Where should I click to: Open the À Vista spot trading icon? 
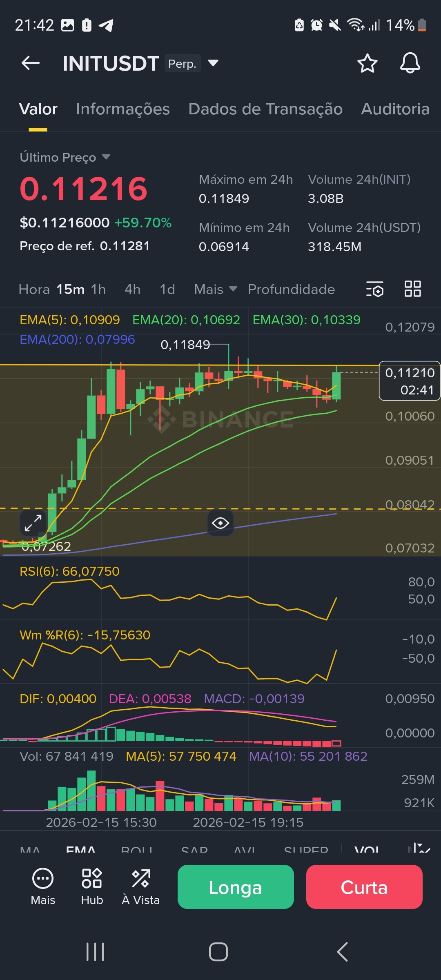[x=141, y=886]
